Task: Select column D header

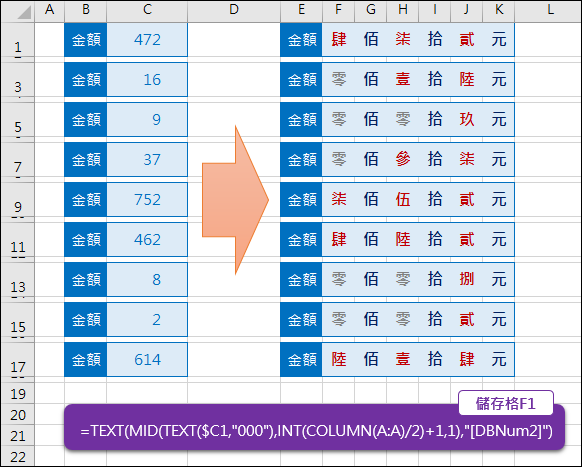Action: click(234, 10)
